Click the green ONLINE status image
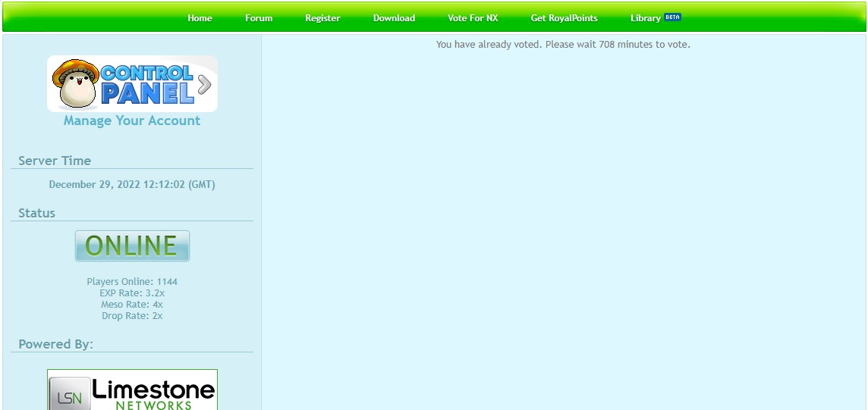 pyautogui.click(x=132, y=246)
